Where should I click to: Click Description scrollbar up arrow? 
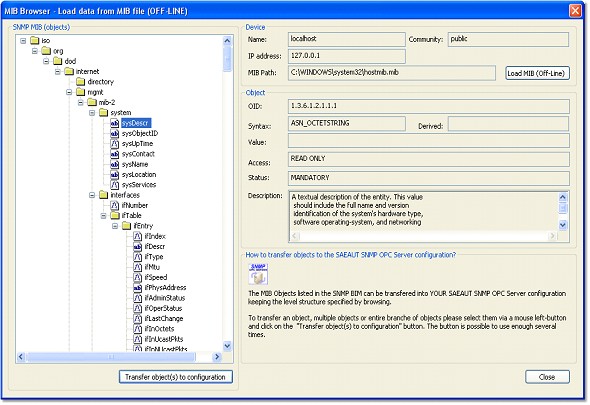(563, 197)
